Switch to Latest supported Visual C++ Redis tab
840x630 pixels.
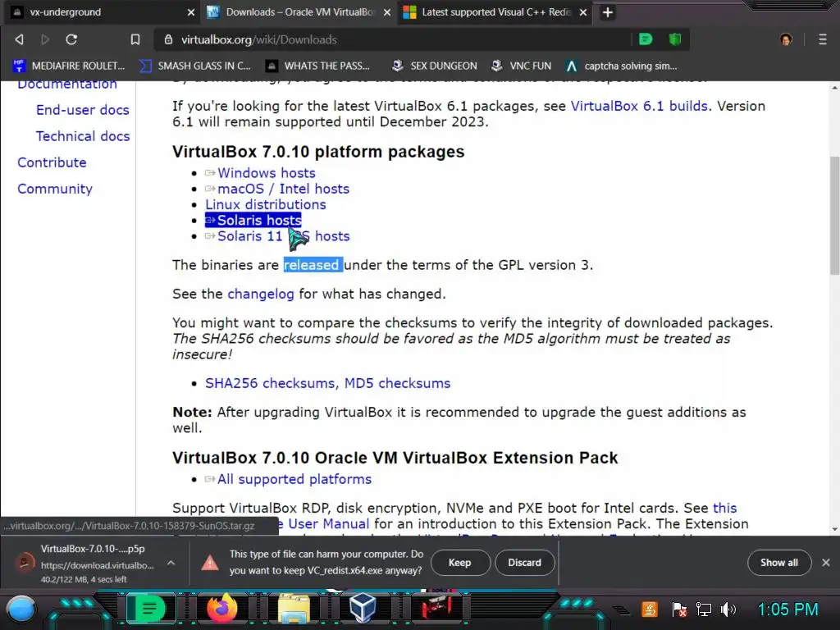(x=493, y=12)
